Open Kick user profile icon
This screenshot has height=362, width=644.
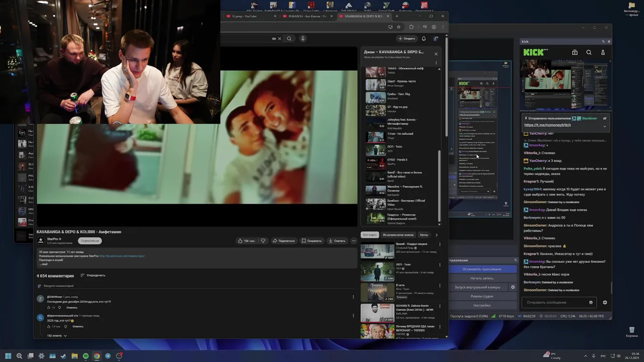click(x=603, y=52)
